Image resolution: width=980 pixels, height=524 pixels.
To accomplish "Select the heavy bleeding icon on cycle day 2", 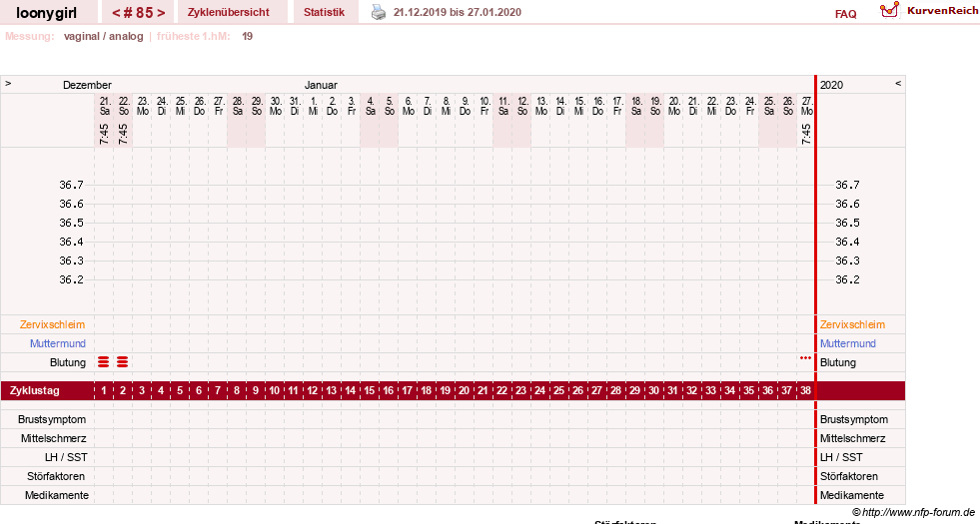I will click(123, 362).
